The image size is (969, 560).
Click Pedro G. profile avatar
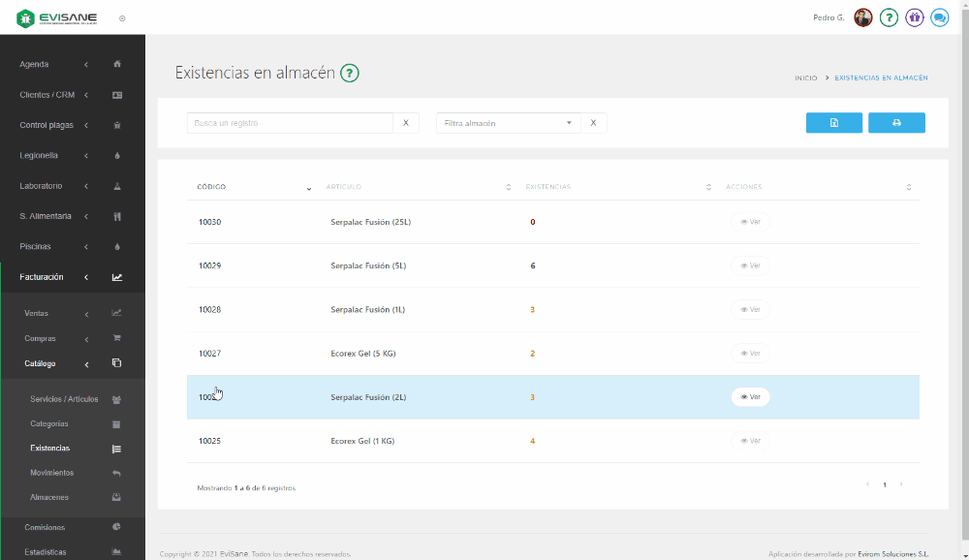862,17
